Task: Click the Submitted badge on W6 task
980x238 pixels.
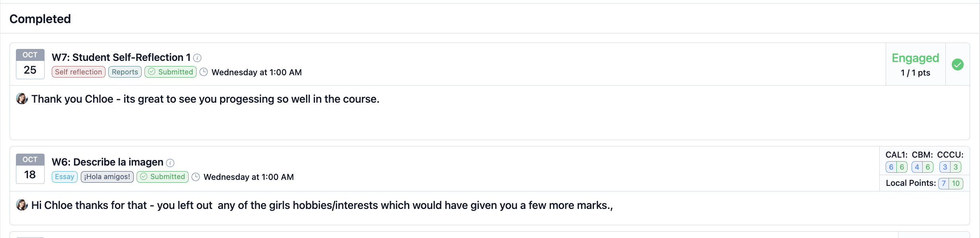Action: click(162, 177)
